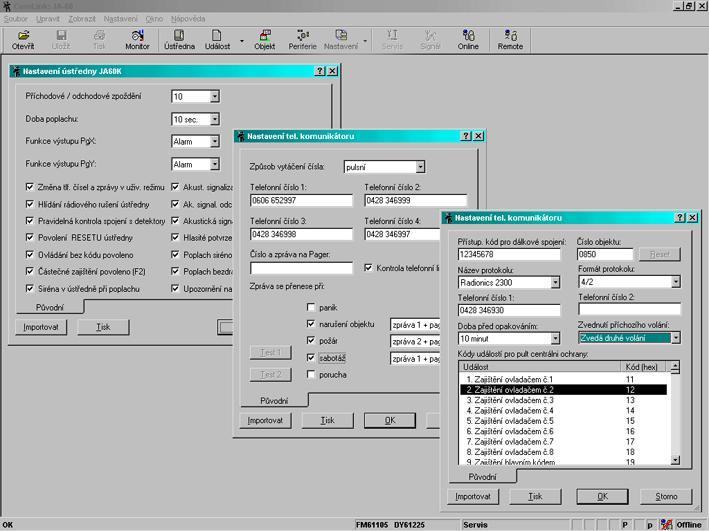Viewport: 709px width, 531px height.
Task: Open the Zobrazit menu
Action: click(x=82, y=19)
